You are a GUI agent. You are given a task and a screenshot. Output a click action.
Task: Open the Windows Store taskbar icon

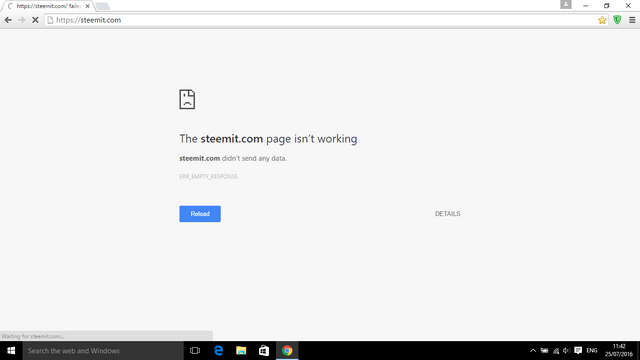[264, 351]
